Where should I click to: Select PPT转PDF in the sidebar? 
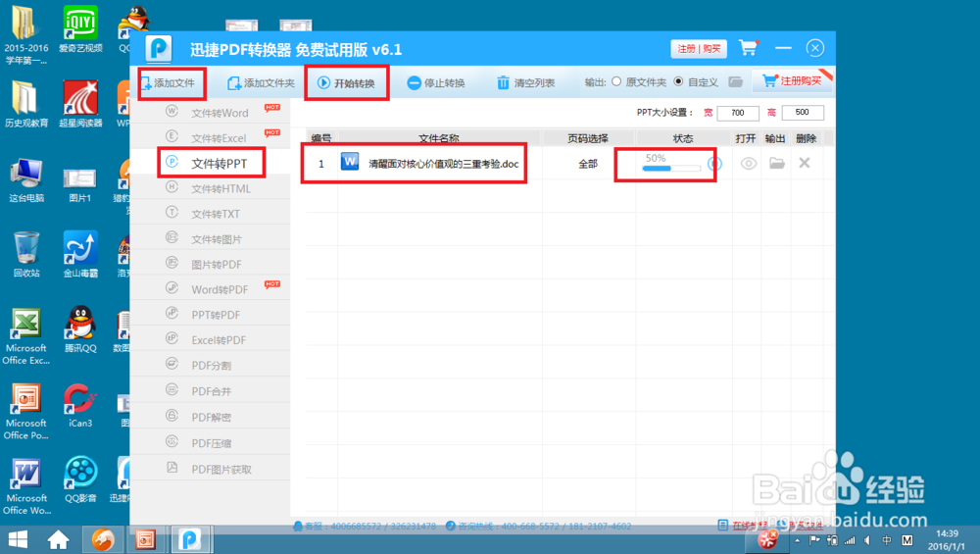[x=211, y=315]
